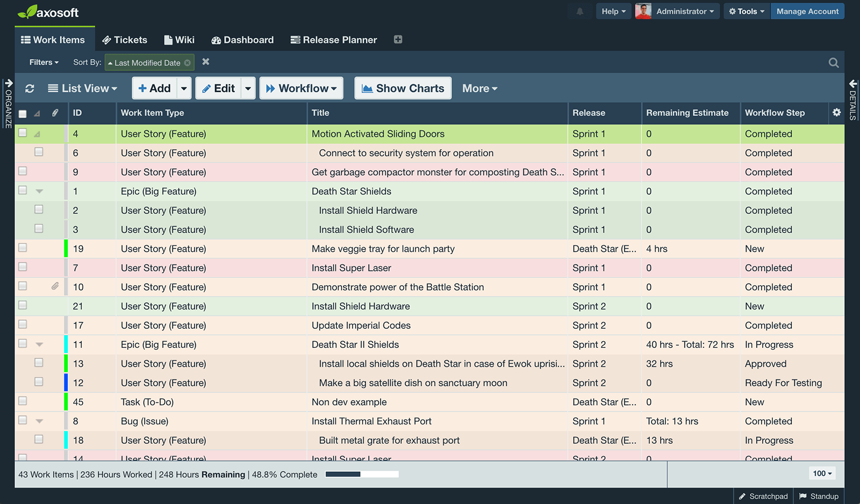Select checkbox for Built metal grate item
860x504 pixels.
[x=39, y=439]
